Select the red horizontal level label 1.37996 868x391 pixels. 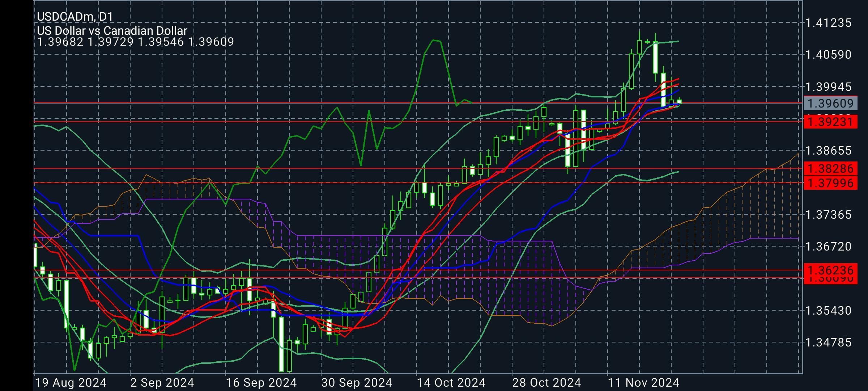[x=830, y=183]
